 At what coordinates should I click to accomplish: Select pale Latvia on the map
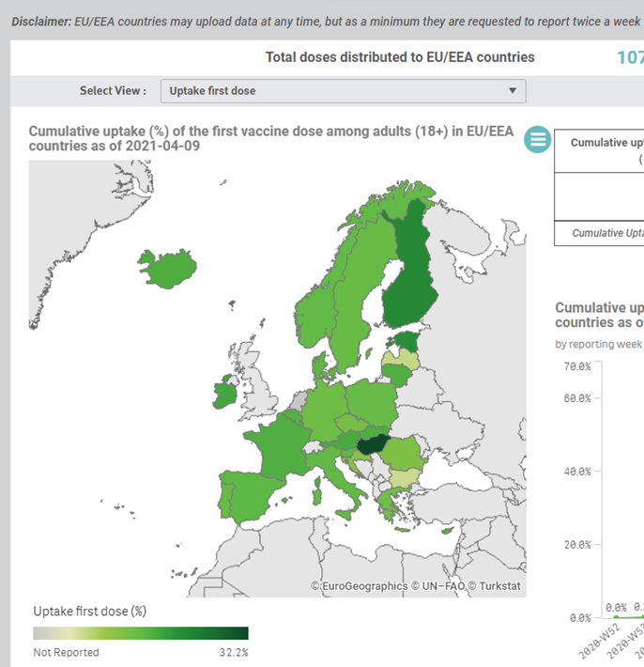click(x=402, y=360)
